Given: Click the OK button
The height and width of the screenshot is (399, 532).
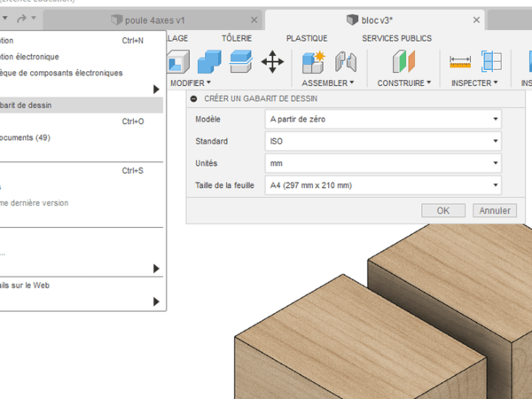Looking at the screenshot, I should pyautogui.click(x=443, y=210).
